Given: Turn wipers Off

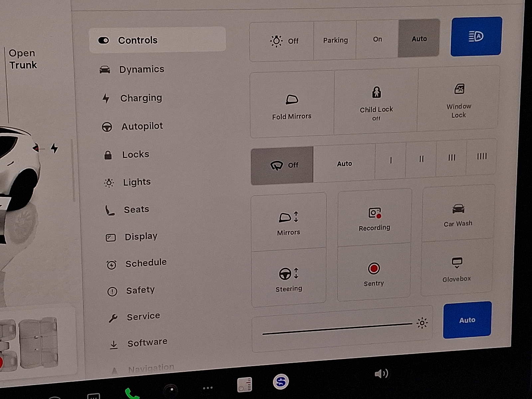Looking at the screenshot, I should click(x=282, y=165).
